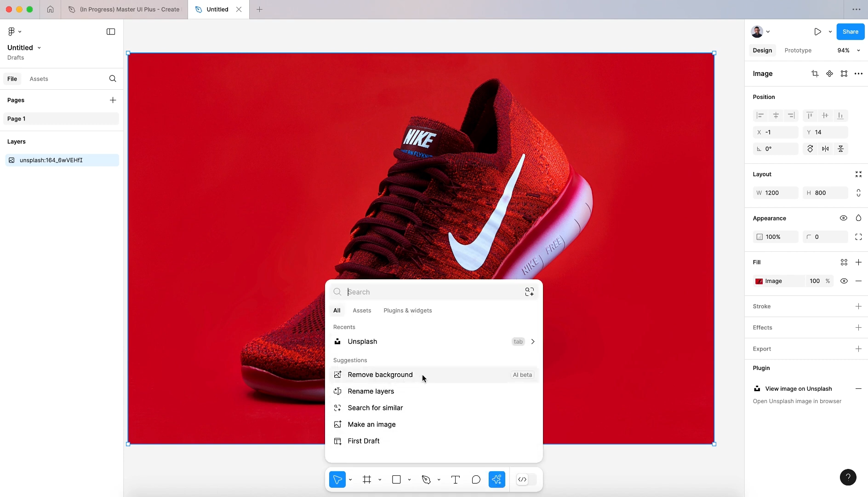Click the Home icon in tab bar
868x497 pixels.
click(x=50, y=9)
